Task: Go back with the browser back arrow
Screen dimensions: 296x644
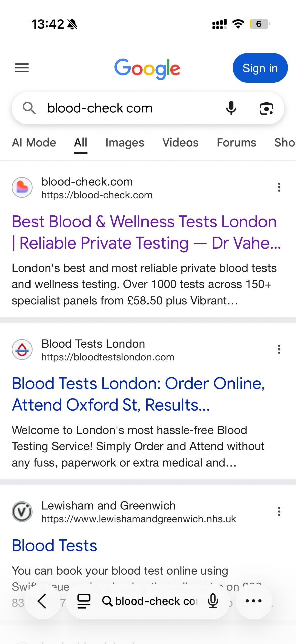Action: click(42, 601)
